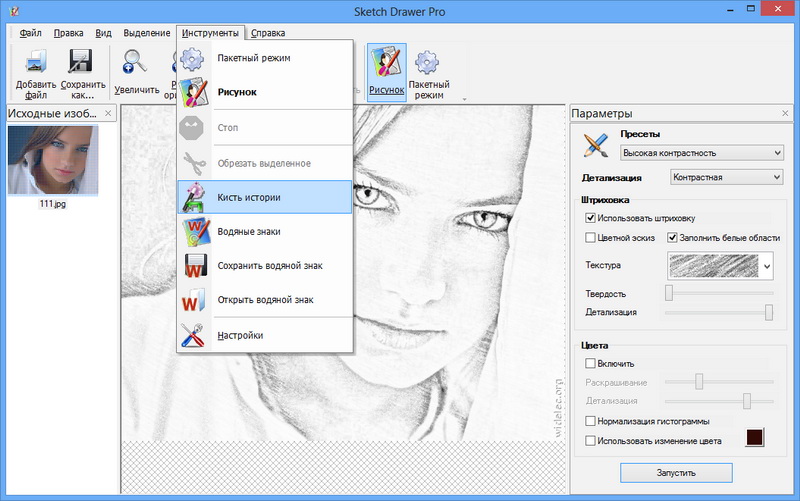Open Настройки from the menu
The width and height of the screenshot is (800, 501).
click(x=265, y=335)
